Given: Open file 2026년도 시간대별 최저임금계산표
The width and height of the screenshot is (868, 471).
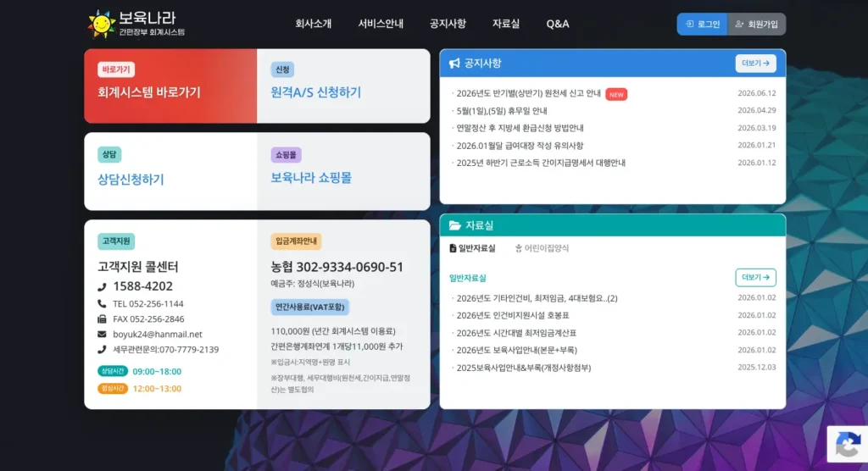Looking at the screenshot, I should (516, 333).
